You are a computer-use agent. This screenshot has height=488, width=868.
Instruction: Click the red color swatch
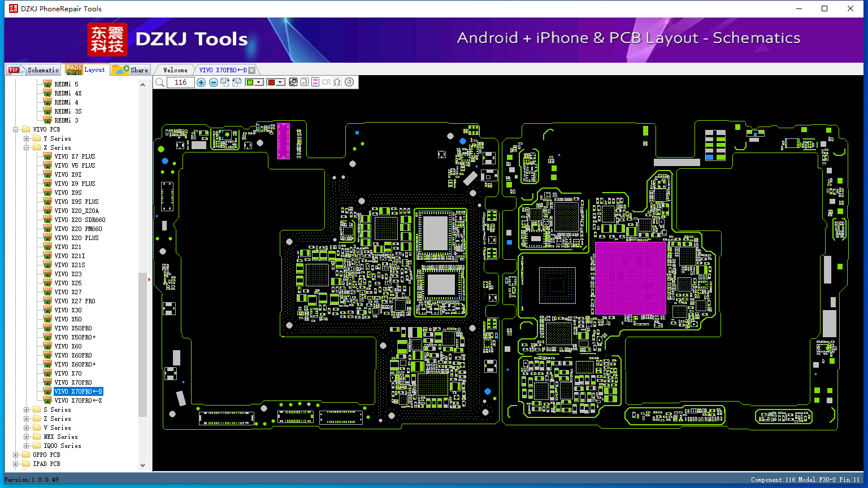coord(271,82)
